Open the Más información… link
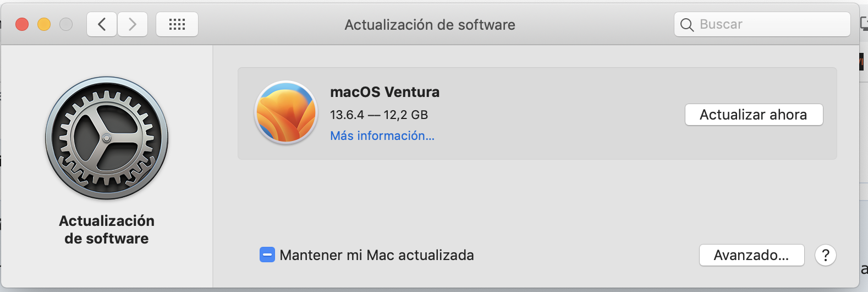 [382, 136]
